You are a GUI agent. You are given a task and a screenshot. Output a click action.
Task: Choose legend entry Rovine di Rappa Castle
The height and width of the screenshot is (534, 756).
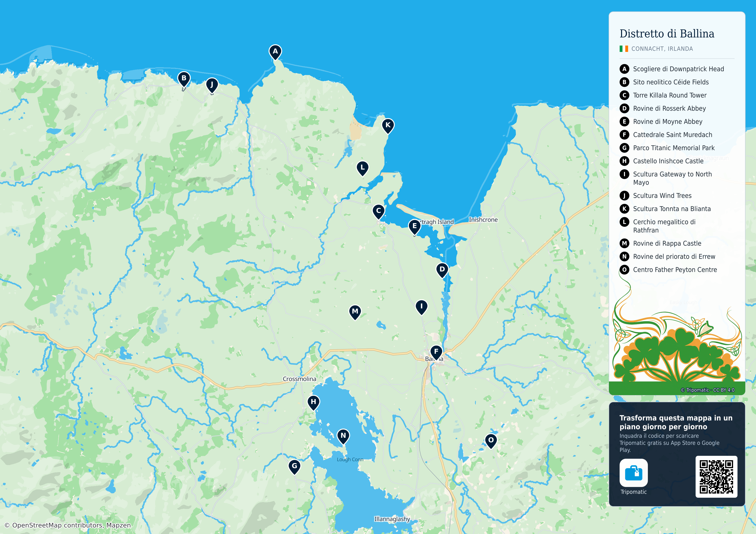661,243
